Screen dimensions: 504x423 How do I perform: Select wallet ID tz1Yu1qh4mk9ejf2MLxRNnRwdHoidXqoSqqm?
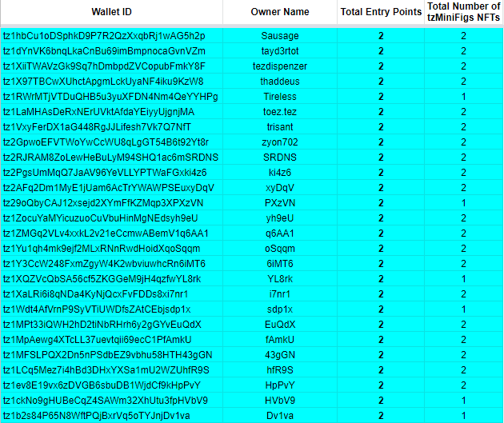coord(111,249)
